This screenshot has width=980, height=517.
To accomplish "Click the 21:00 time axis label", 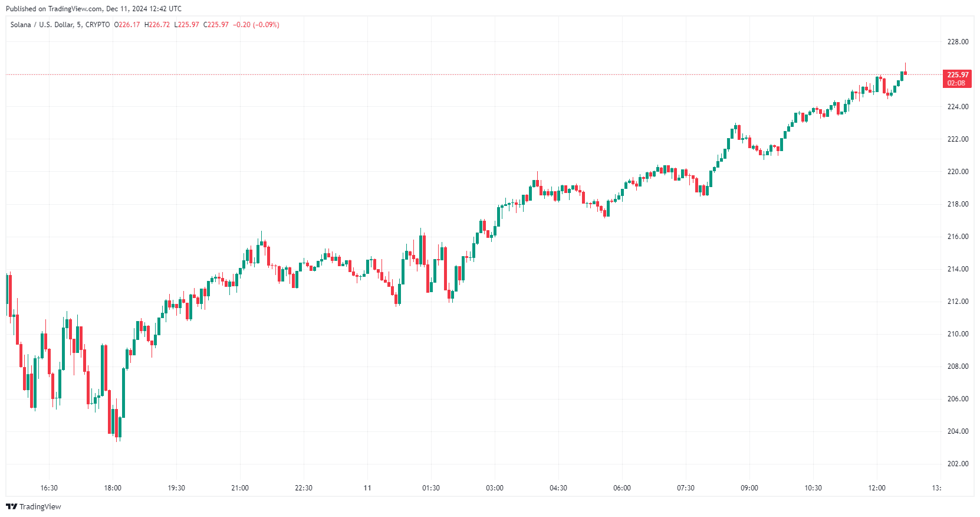I will coord(240,488).
